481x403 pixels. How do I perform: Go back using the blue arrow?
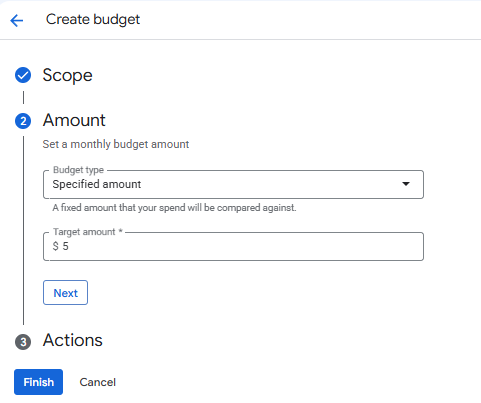[x=17, y=20]
